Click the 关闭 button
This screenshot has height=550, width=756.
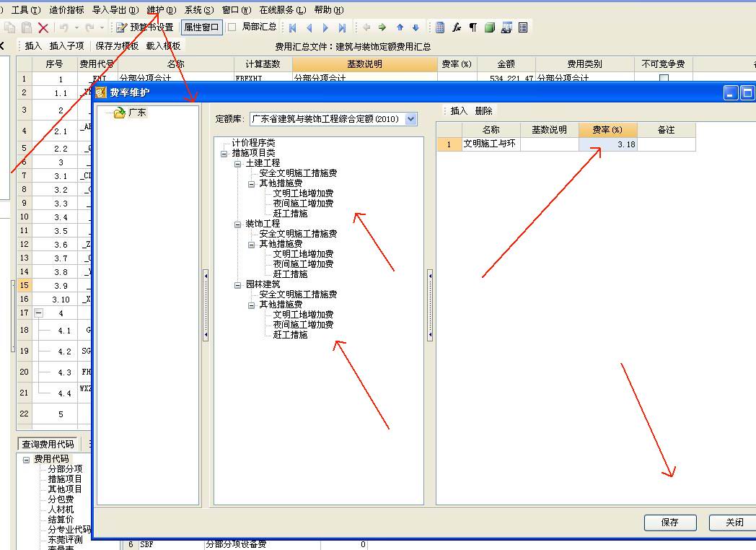(x=734, y=523)
